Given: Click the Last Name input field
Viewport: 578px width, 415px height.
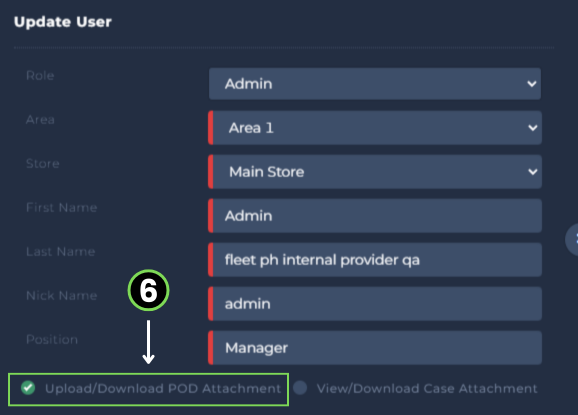Looking at the screenshot, I should coord(375,260).
